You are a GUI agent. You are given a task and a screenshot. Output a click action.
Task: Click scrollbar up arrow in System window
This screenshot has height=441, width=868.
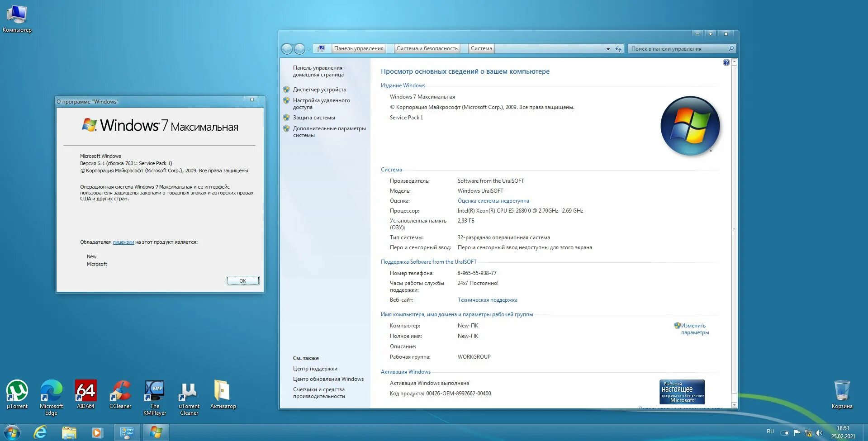(x=734, y=62)
